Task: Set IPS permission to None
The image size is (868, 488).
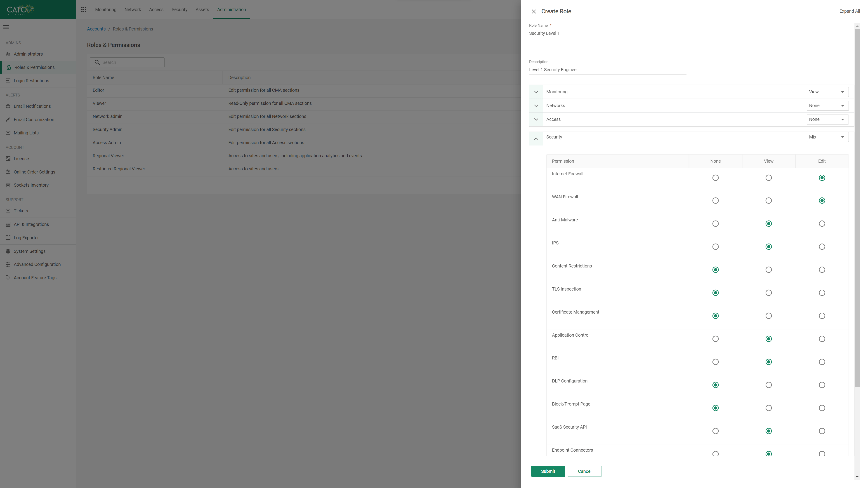Action: (715, 247)
